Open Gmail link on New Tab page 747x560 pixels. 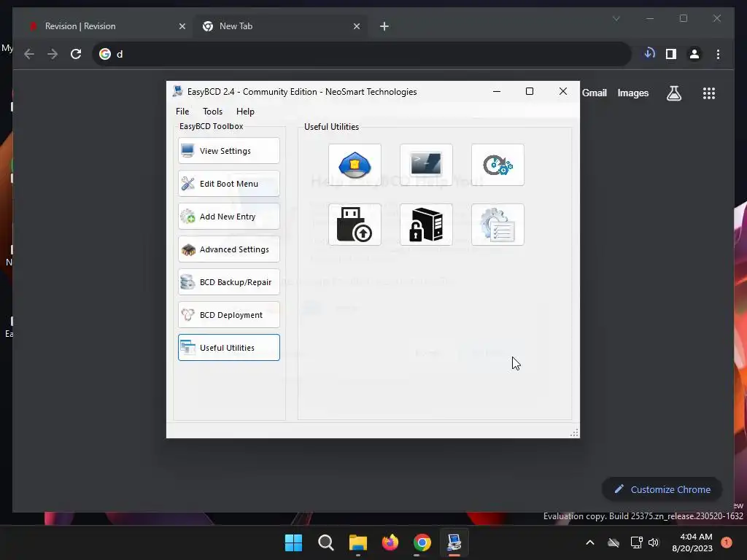(x=594, y=93)
